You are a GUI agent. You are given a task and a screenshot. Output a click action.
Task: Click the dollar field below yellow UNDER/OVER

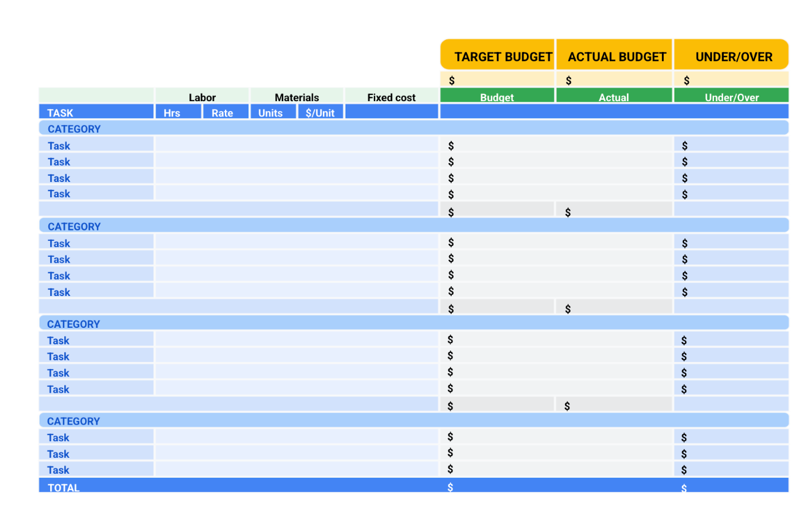(x=731, y=80)
